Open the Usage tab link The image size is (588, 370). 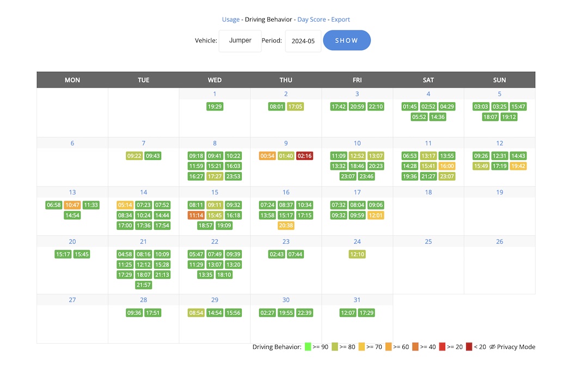point(230,20)
